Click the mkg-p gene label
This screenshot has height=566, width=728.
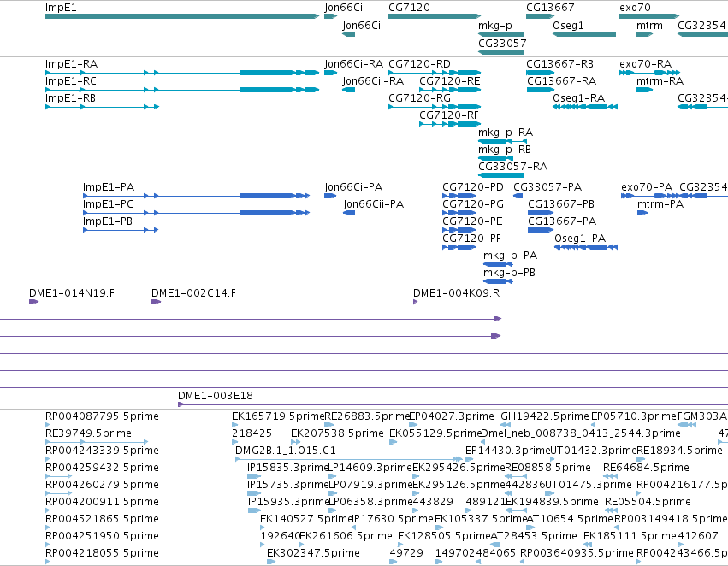(495, 25)
